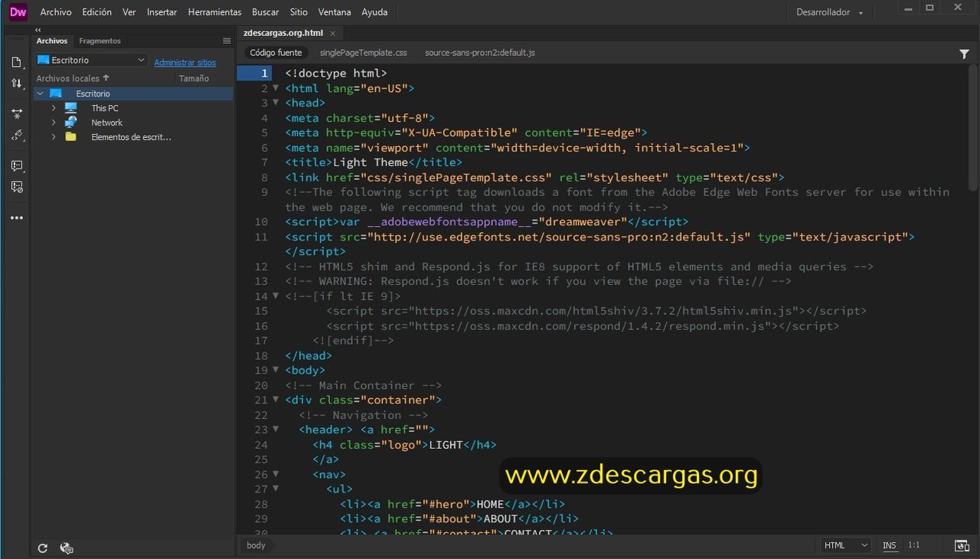This screenshot has width=980, height=559.
Task: Click the apply comment icon
Action: (17, 165)
